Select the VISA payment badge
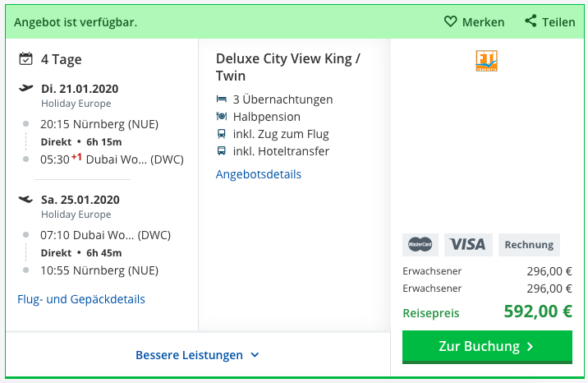Screen dimensions: 588x383 468,245
